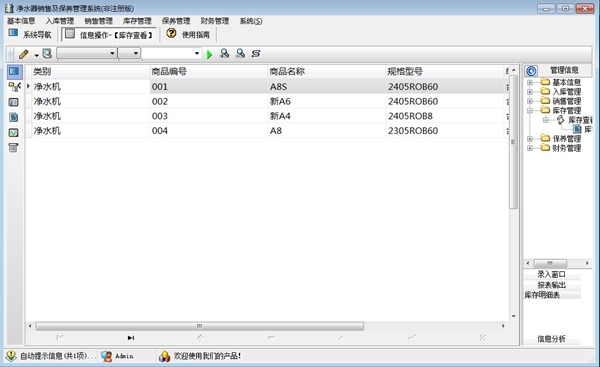The width and height of the screenshot is (600, 367).
Task: Click the 规格型号 column header
Action: [x=445, y=72]
